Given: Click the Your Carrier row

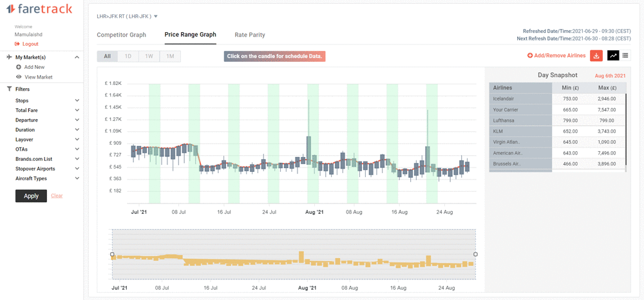Looking at the screenshot, I should click(558, 109).
